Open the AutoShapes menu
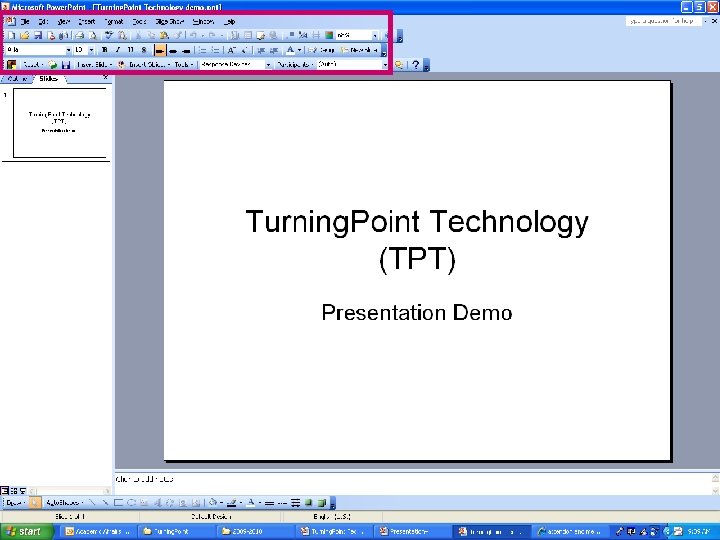720x540 pixels. pos(64,503)
